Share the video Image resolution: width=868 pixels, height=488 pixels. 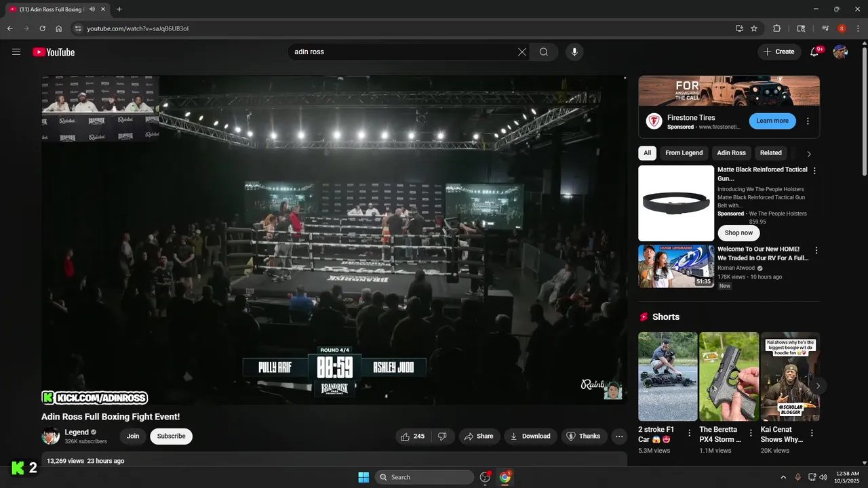(x=479, y=436)
